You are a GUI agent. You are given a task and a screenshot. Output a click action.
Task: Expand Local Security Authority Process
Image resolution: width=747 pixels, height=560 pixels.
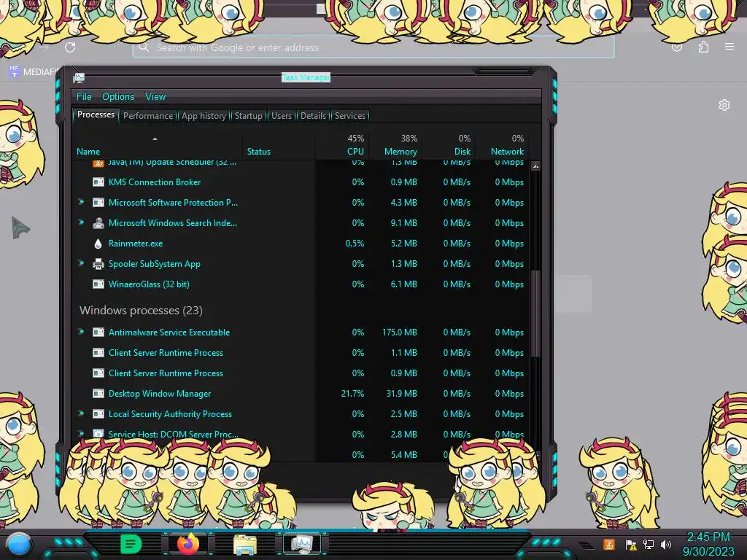[x=81, y=413]
